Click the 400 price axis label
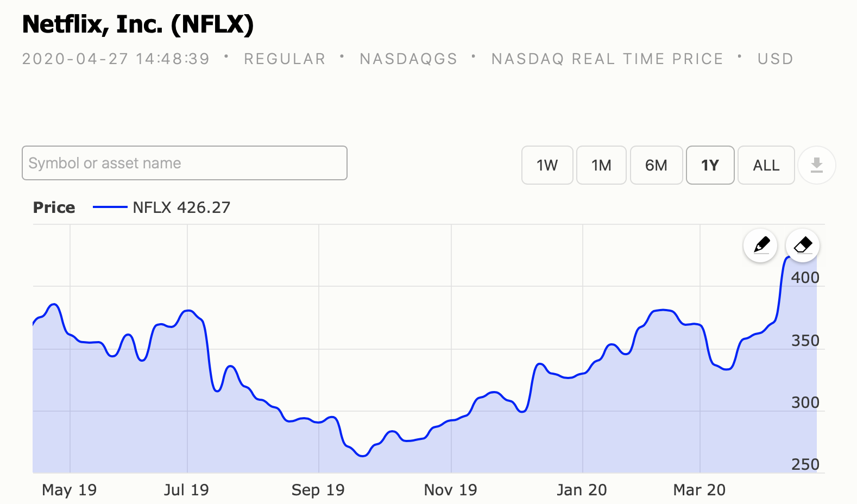Screen dimensions: 857x504 [805, 278]
